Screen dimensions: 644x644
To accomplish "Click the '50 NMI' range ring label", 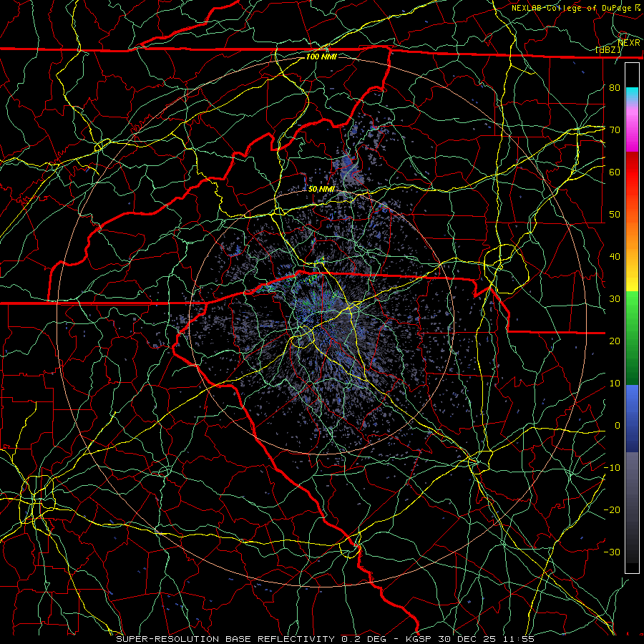I will [x=321, y=189].
